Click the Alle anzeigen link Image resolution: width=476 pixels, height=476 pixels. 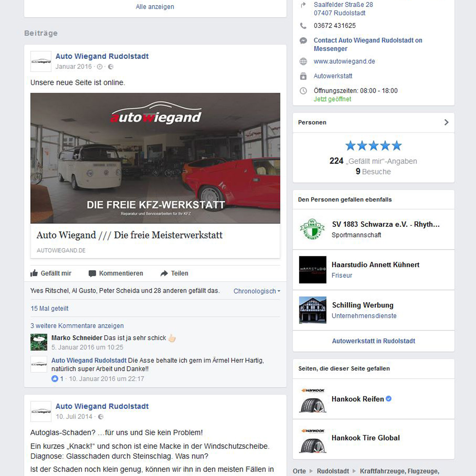pyautogui.click(x=155, y=7)
